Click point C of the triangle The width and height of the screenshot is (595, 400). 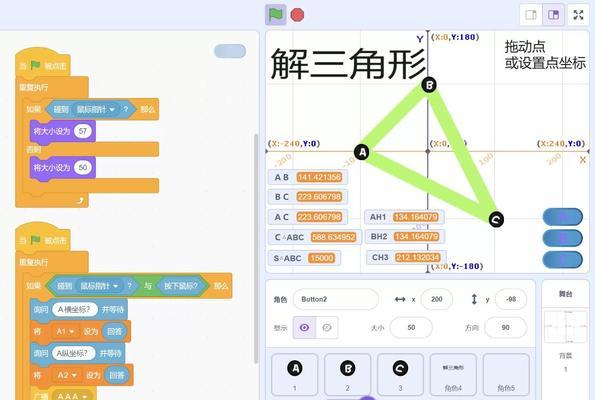tap(496, 219)
